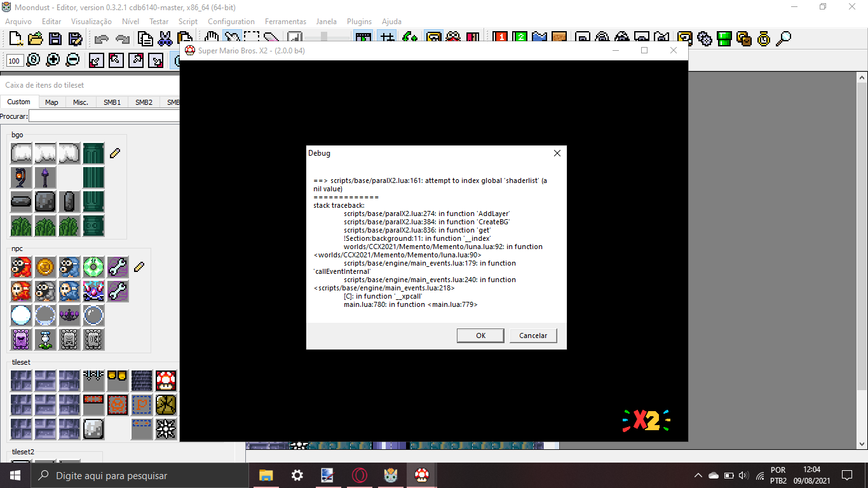Switch to the SMB1 tileset tab

(x=112, y=102)
